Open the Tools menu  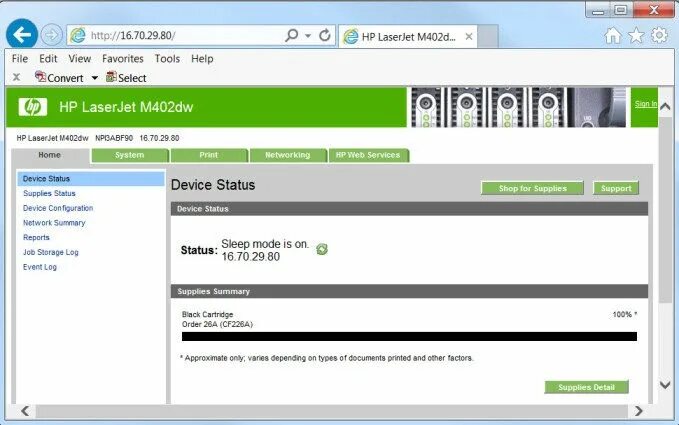167,58
